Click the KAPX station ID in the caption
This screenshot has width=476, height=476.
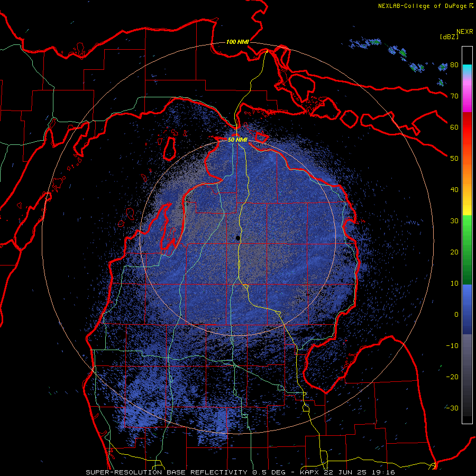310,472
